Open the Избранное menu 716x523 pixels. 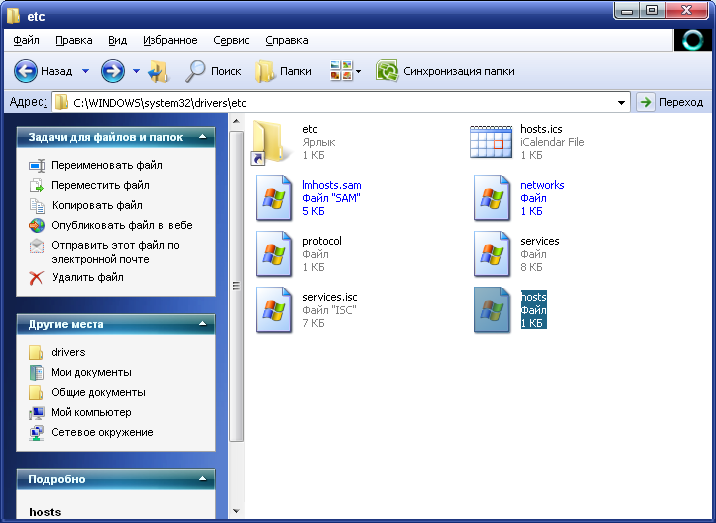point(170,40)
